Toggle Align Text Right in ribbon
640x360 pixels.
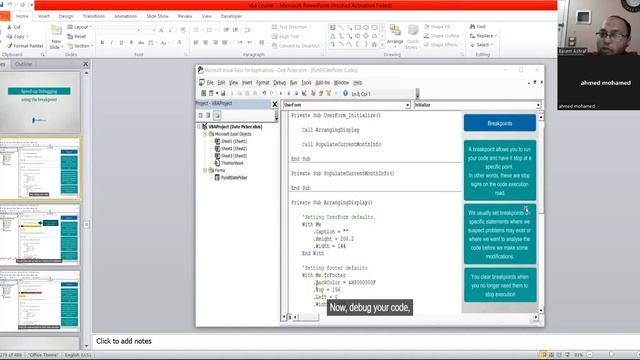click(x=215, y=42)
